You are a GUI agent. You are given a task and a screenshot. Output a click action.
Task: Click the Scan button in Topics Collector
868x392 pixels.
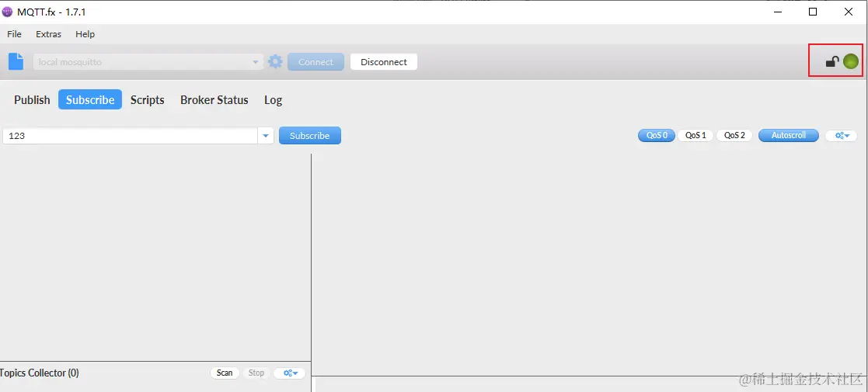[225, 373]
